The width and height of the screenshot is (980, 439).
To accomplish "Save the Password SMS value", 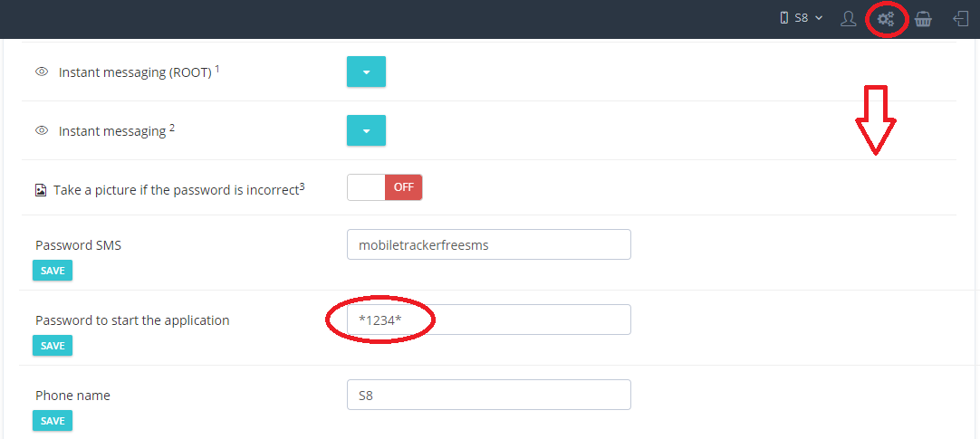I will click(53, 271).
